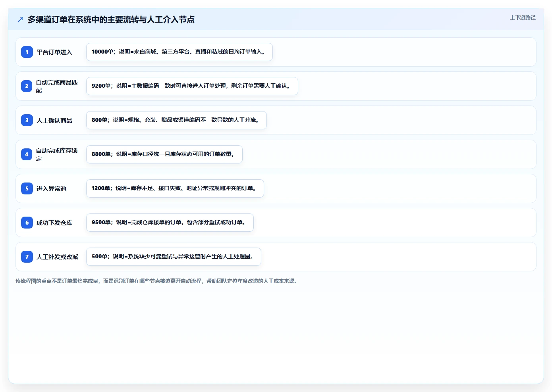Click step number 5 badge

click(x=27, y=188)
